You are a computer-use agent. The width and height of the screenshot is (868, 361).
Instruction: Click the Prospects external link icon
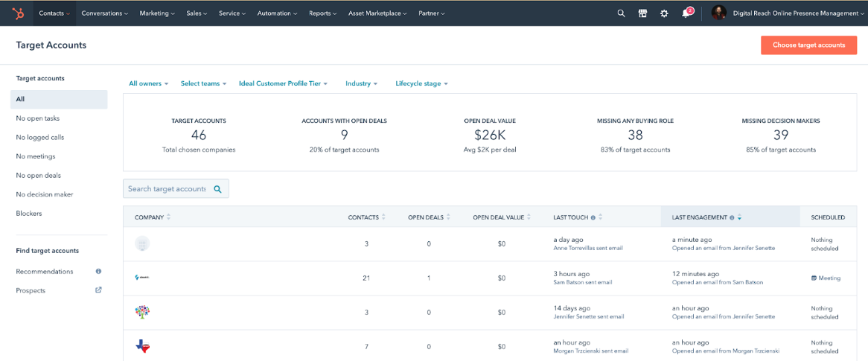tap(98, 290)
